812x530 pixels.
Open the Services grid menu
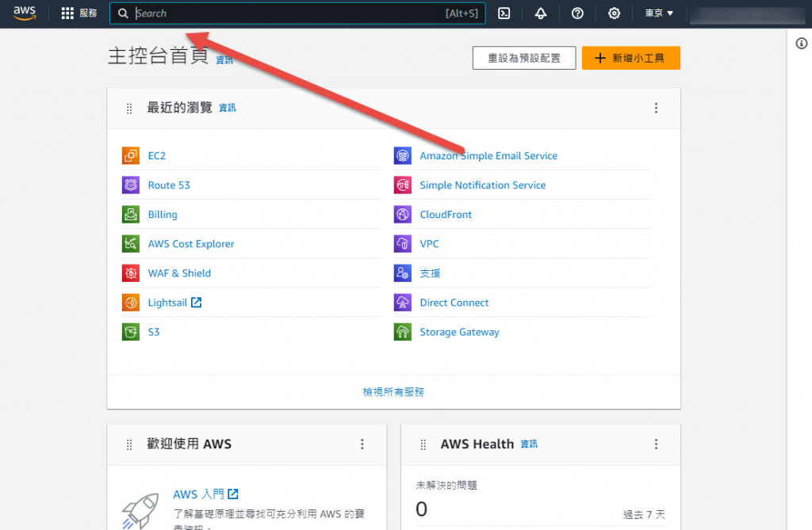pyautogui.click(x=79, y=13)
